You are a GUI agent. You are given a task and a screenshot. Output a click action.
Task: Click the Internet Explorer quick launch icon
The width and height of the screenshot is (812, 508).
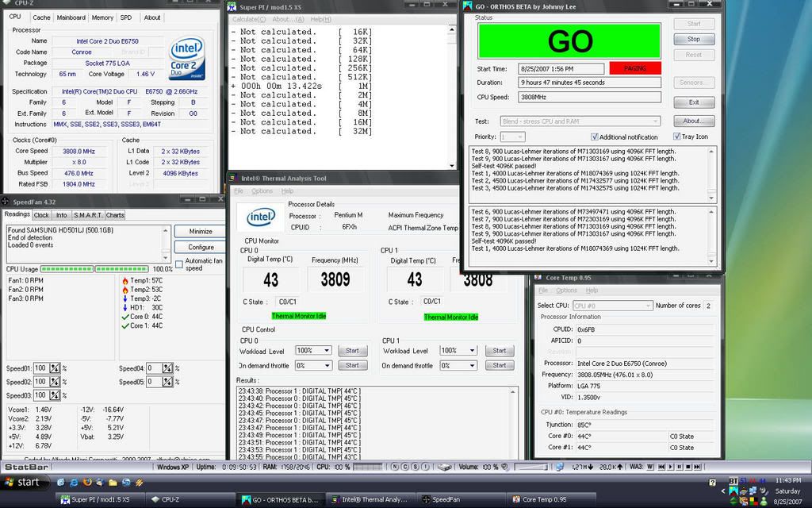click(x=74, y=482)
